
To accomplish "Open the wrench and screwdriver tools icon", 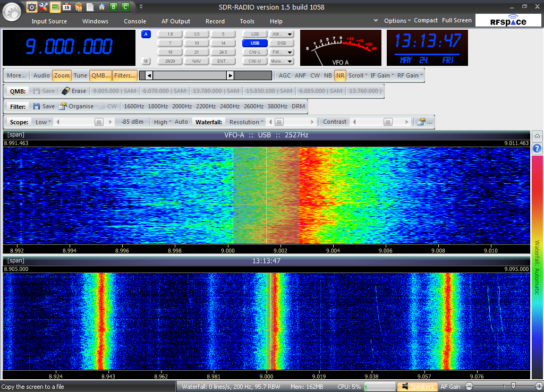I will pyautogui.click(x=44, y=7).
